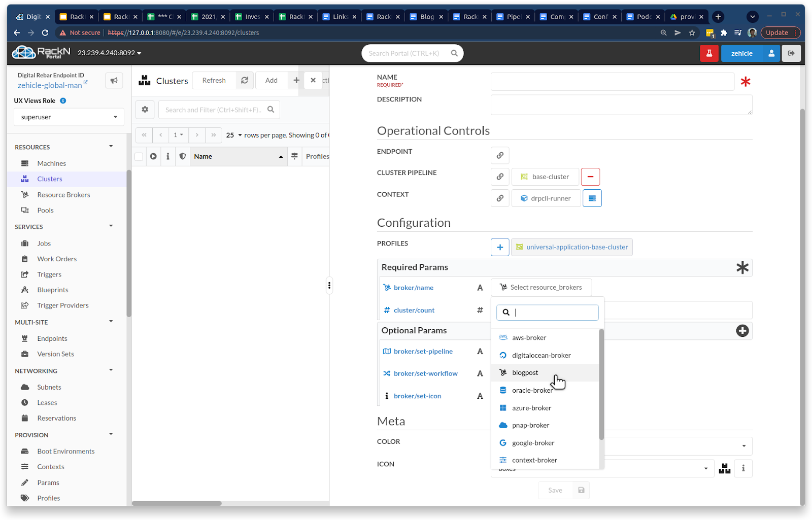Click the Optional Params add plus circle

click(742, 331)
